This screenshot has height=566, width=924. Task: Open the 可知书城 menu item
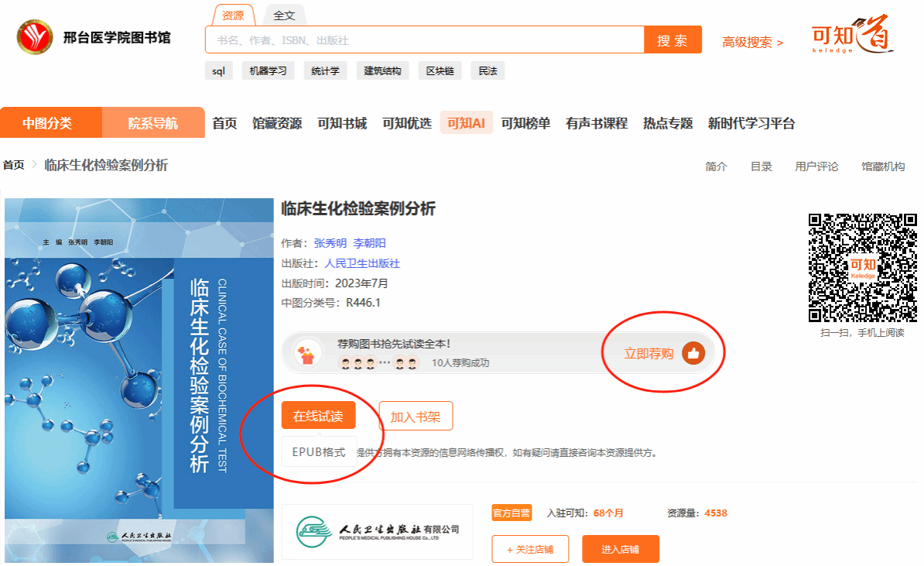[x=342, y=123]
